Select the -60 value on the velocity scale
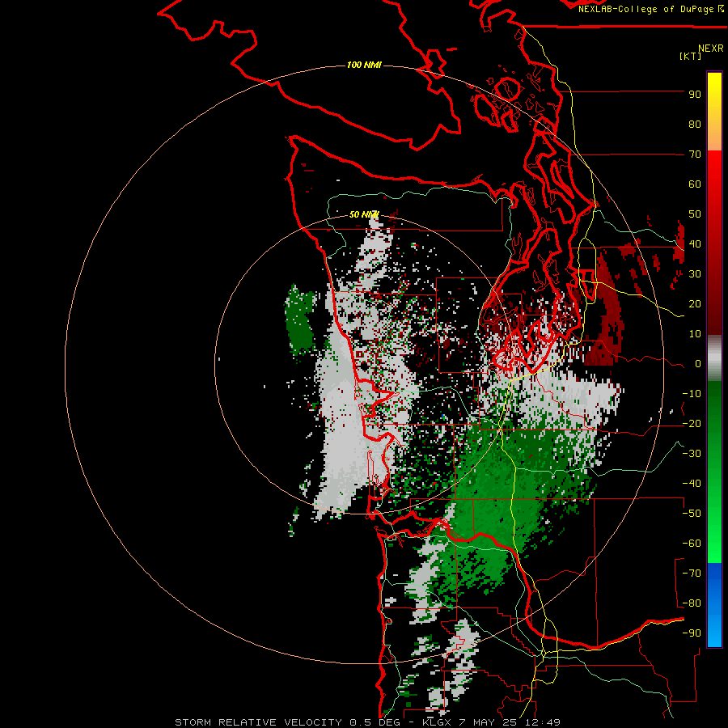The height and width of the screenshot is (728, 728). 692,544
